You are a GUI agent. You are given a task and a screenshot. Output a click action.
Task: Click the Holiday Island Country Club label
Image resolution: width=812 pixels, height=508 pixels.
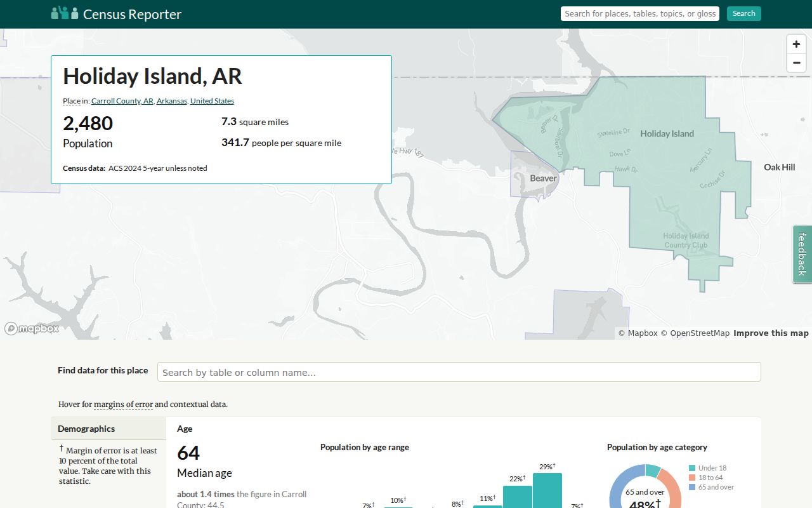(x=686, y=240)
